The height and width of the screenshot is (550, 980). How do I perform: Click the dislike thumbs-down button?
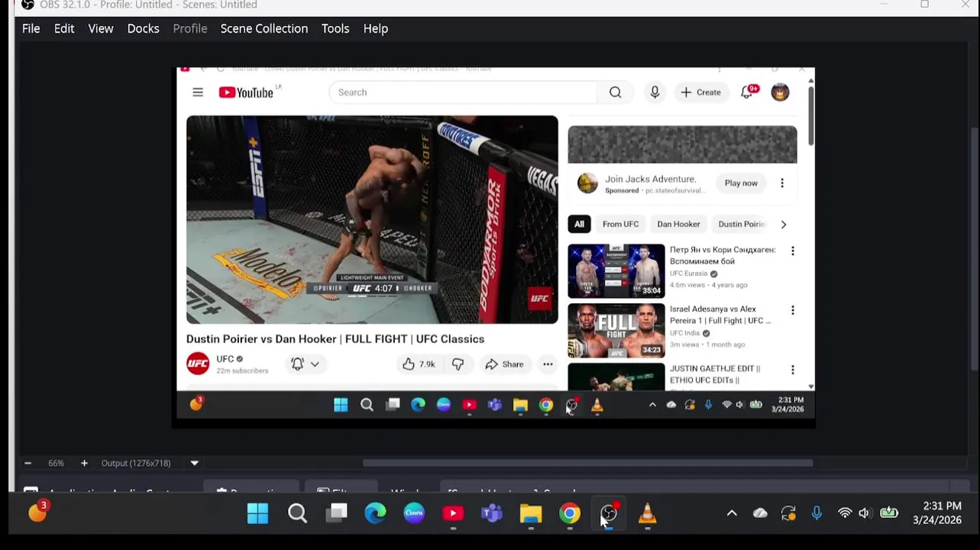tap(458, 364)
